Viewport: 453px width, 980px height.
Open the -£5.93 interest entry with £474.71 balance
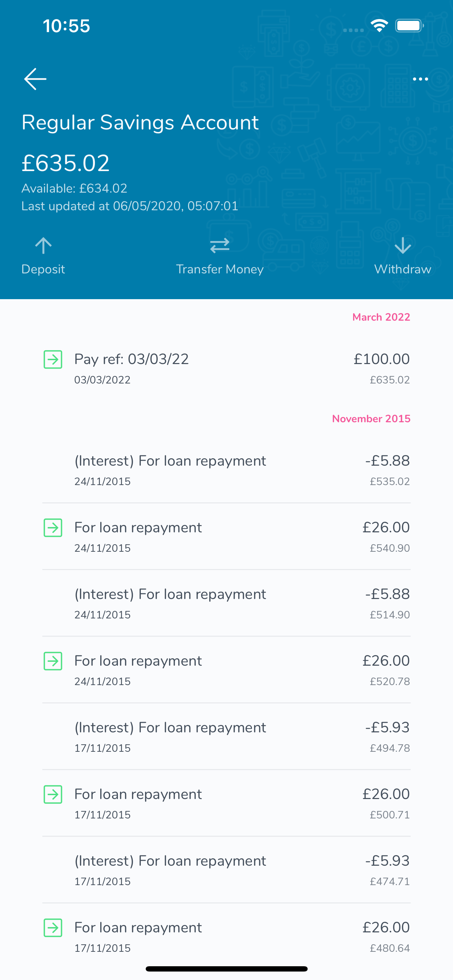click(226, 870)
